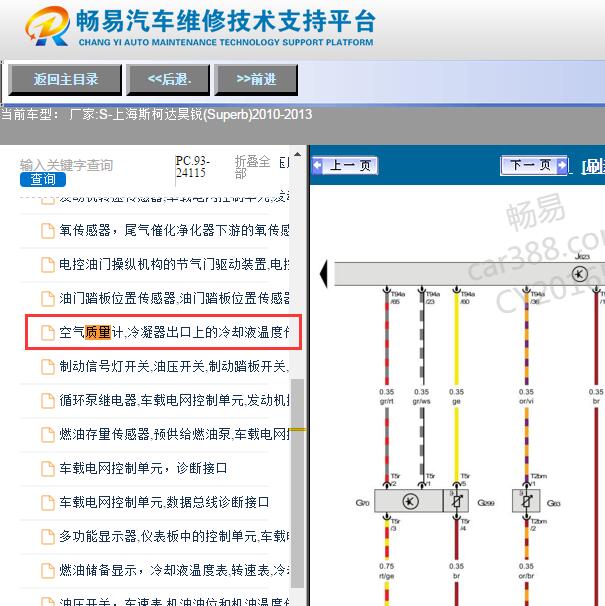Open 油门踏板位置传感器 diagram entry
Image resolution: width=605 pixels, height=606 pixels.
click(x=174, y=298)
